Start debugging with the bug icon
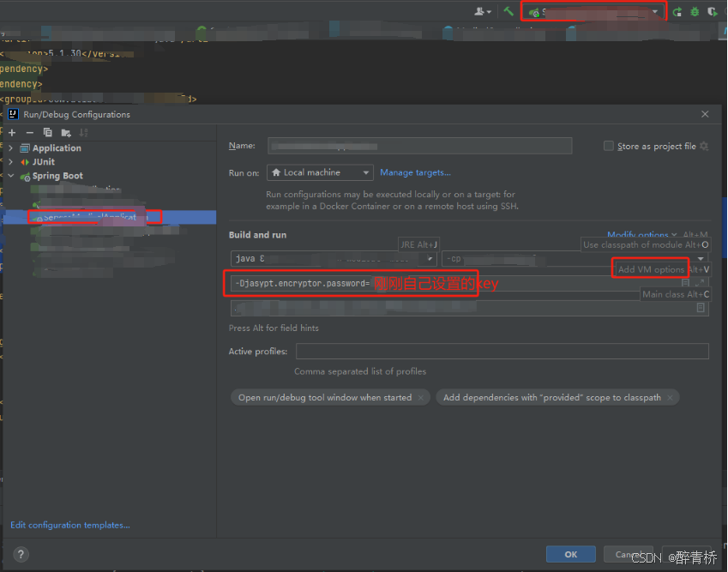The height and width of the screenshot is (572, 728). tap(695, 12)
